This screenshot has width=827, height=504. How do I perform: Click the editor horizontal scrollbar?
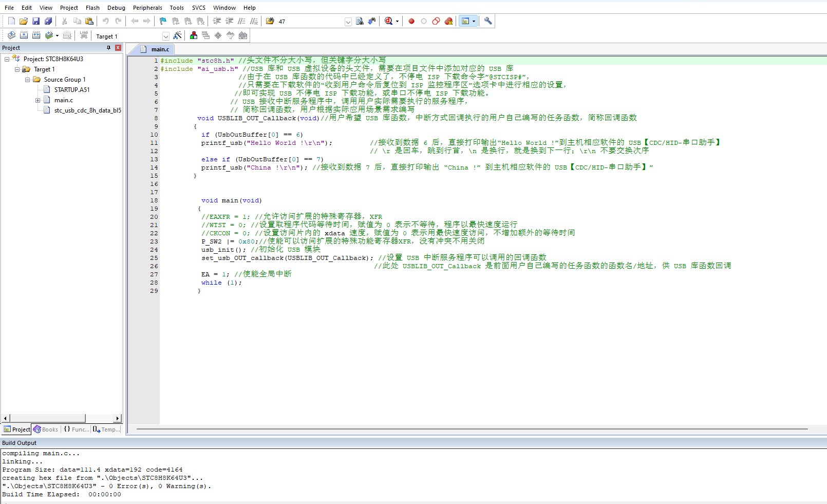[472, 428]
